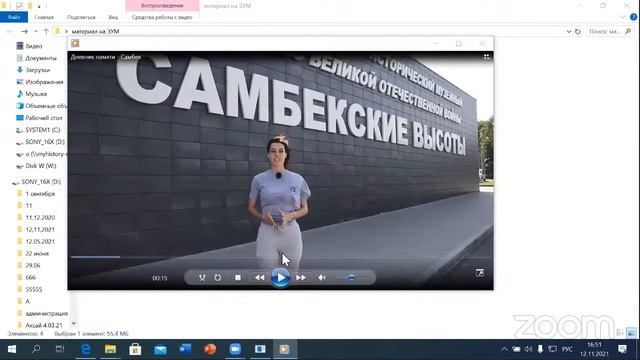Show hidden system tray icons
The height and width of the screenshot is (360, 640).
click(x=504, y=349)
